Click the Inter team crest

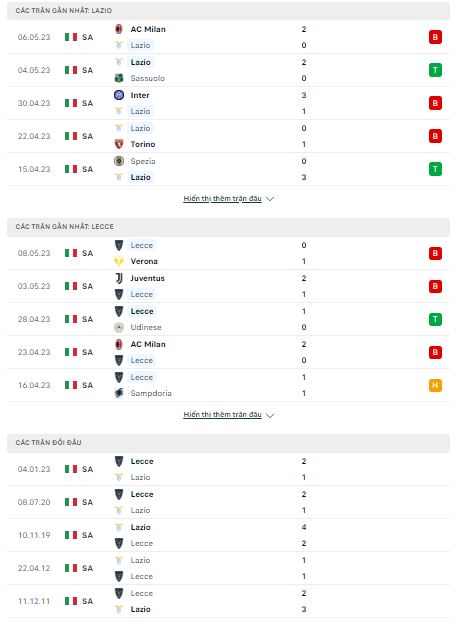119,95
